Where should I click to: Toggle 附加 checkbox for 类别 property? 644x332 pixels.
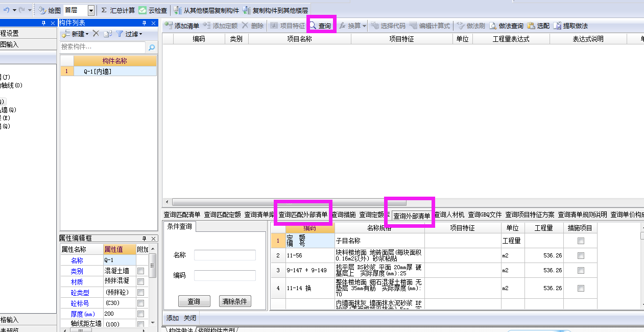tap(141, 271)
